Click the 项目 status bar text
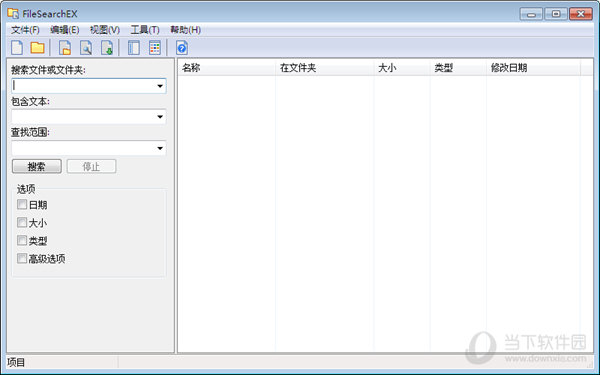 (x=16, y=362)
